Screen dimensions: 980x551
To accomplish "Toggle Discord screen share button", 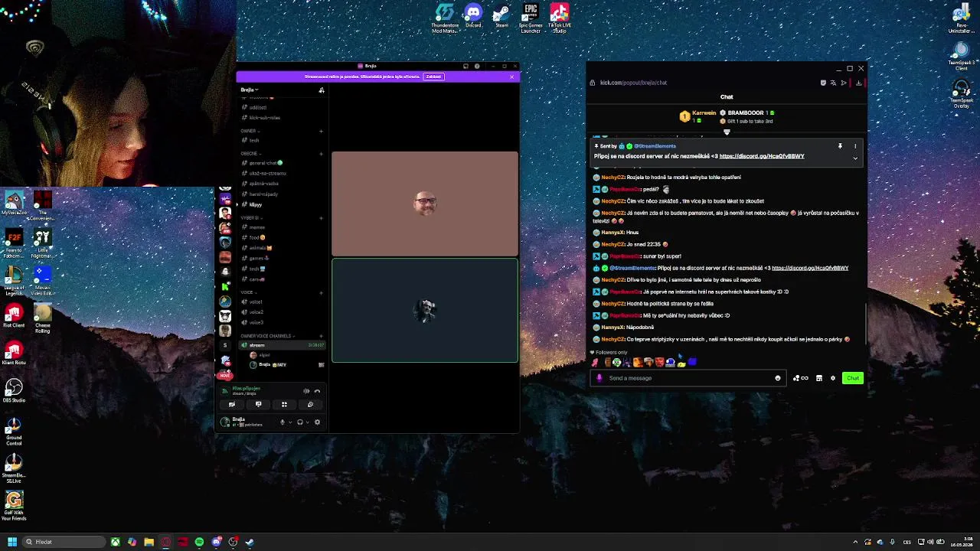I will [x=258, y=405].
